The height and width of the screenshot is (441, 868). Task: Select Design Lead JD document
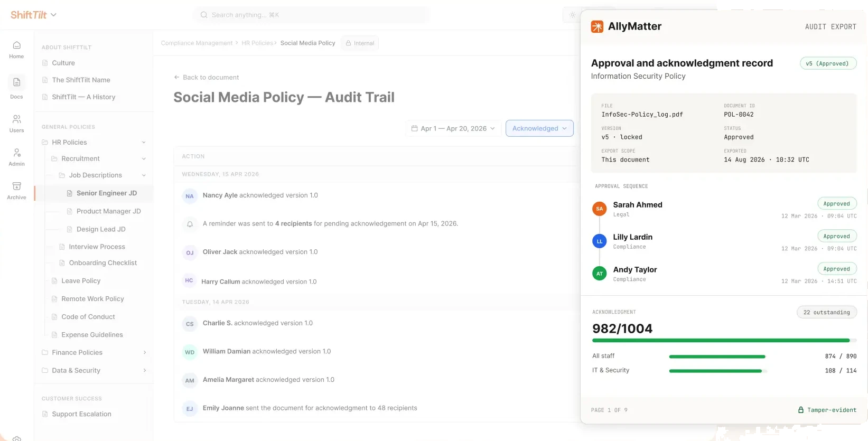(101, 229)
